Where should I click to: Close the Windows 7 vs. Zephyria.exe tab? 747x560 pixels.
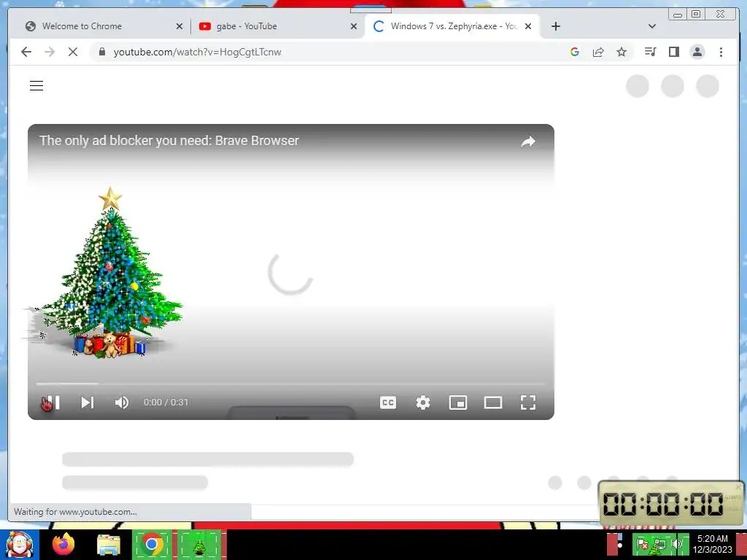pos(528,26)
